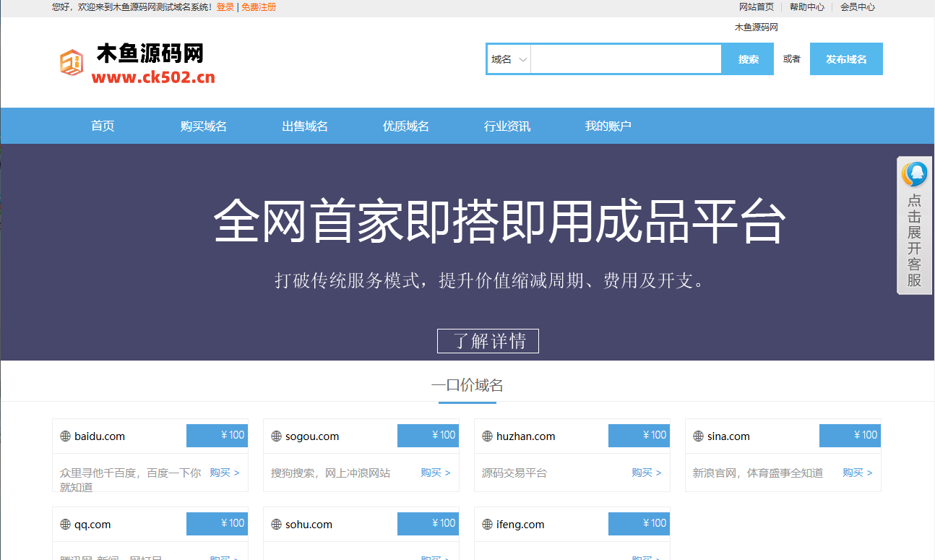Click the 搜索 search button
This screenshot has height=560, width=935.
[749, 59]
